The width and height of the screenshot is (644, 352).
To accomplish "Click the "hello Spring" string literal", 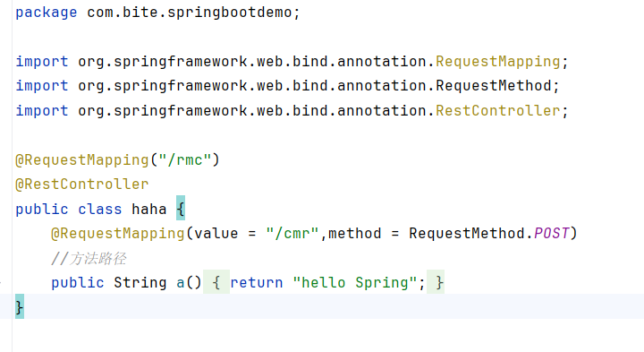I will pos(355,283).
